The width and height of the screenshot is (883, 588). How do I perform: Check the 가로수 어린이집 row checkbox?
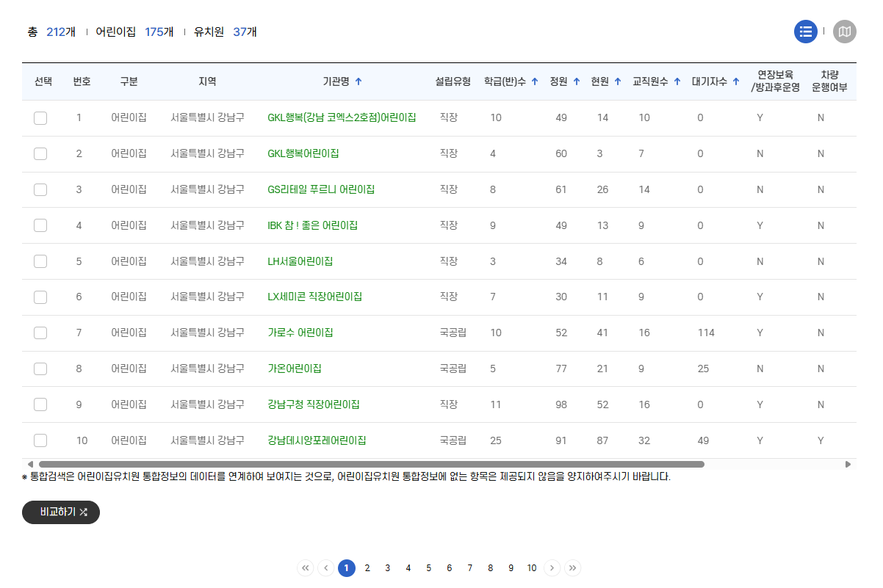40,333
